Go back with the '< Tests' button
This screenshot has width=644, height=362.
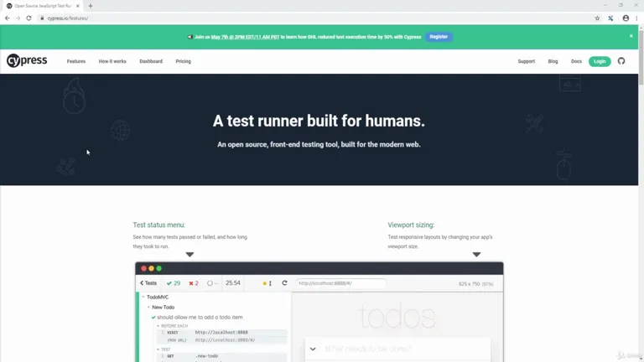click(x=148, y=283)
